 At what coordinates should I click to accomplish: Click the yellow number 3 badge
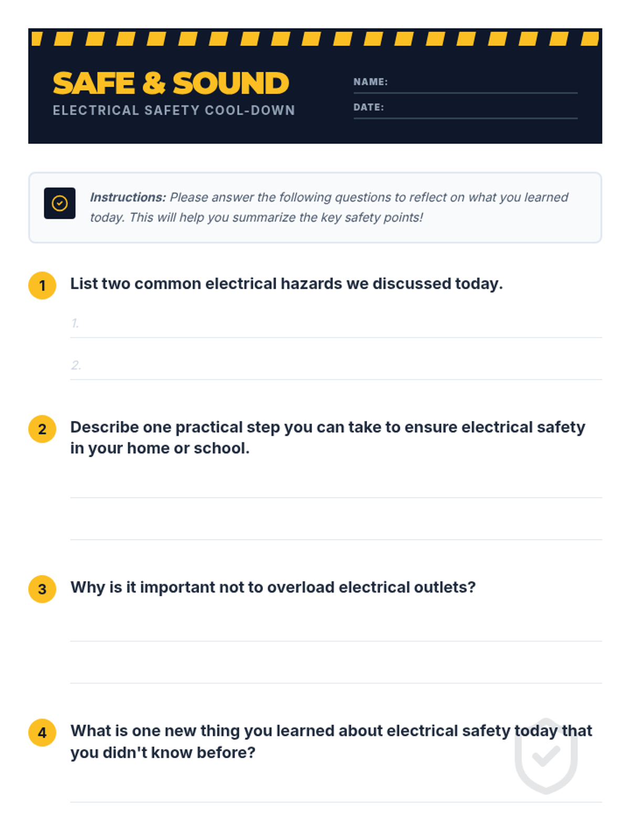[x=42, y=589]
